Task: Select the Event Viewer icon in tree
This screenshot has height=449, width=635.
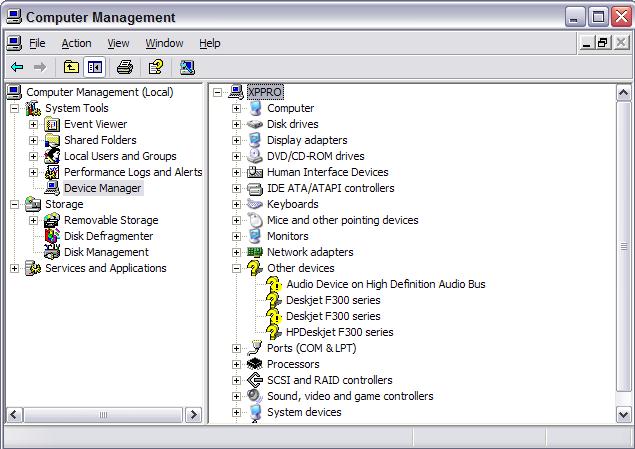Action: click(x=53, y=124)
